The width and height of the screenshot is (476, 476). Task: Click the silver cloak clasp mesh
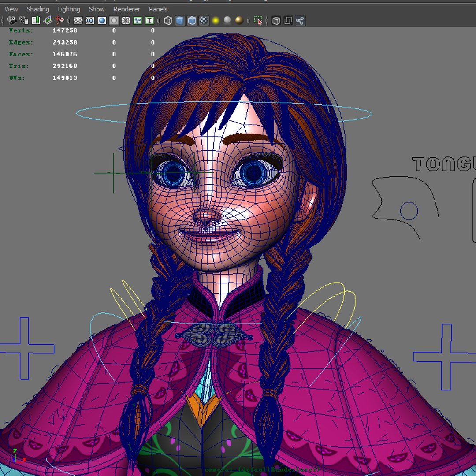click(x=214, y=335)
